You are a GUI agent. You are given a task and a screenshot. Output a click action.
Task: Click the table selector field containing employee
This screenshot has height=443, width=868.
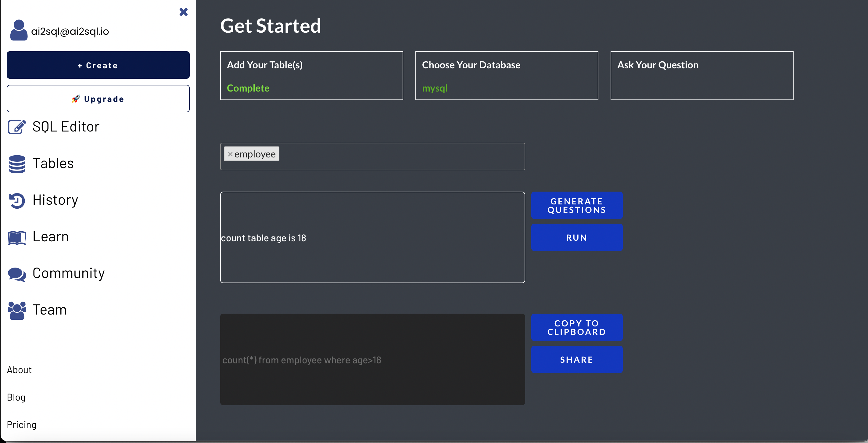tap(372, 157)
